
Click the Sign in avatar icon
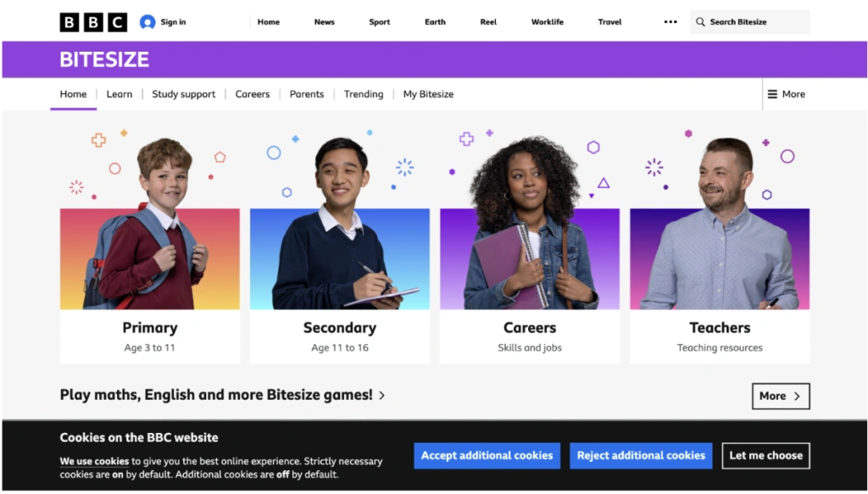coord(147,22)
